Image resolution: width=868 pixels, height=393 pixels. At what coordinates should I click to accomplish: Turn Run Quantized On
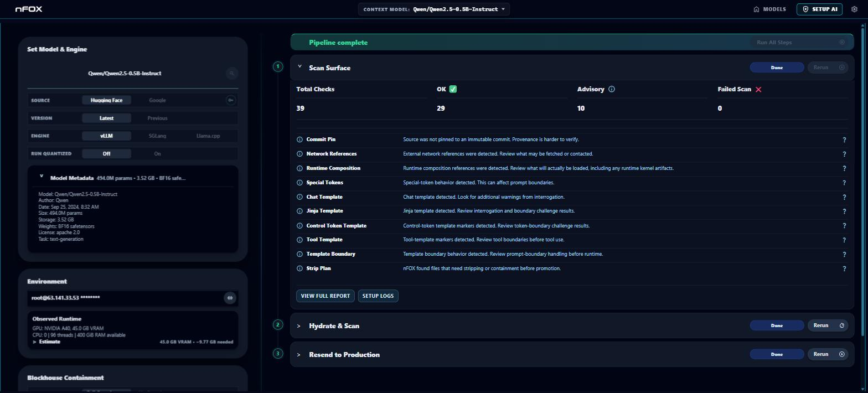coord(157,153)
